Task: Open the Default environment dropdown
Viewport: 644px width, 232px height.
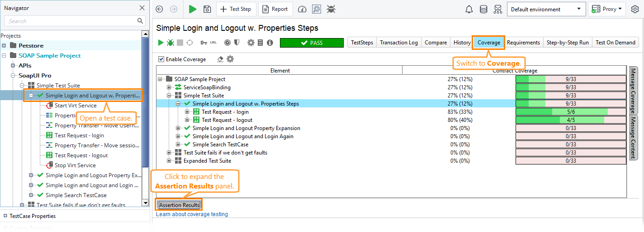Action: click(x=546, y=9)
